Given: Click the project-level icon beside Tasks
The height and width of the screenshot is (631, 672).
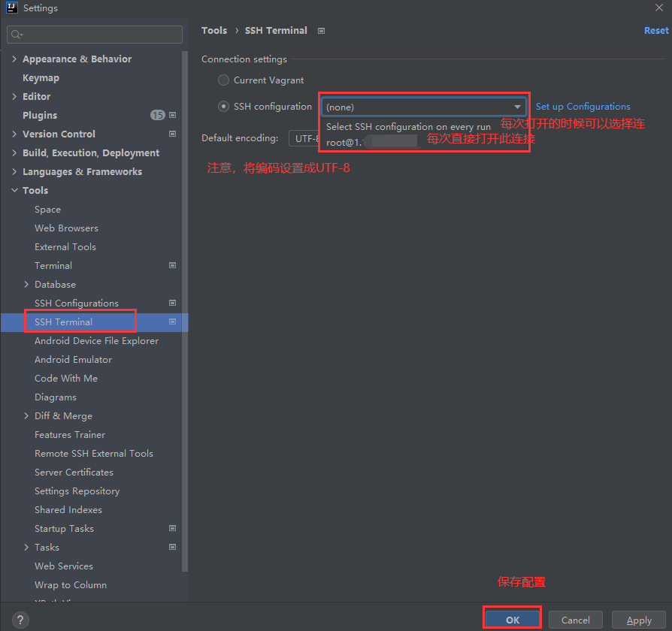Looking at the screenshot, I should pyautogui.click(x=172, y=547).
